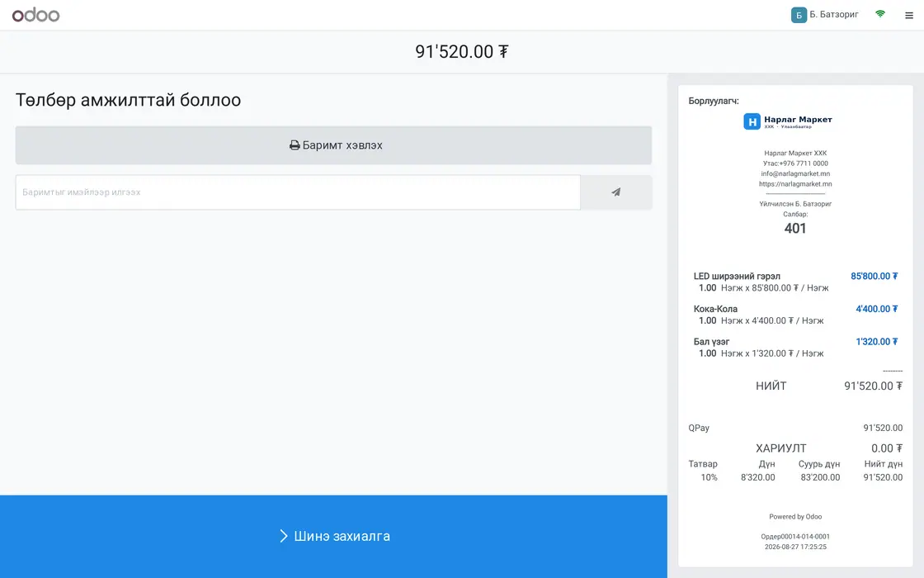Image resolution: width=924 pixels, height=578 pixels.
Task: Click the Нарлаг Маркет logo on receipt
Action: [x=788, y=121]
